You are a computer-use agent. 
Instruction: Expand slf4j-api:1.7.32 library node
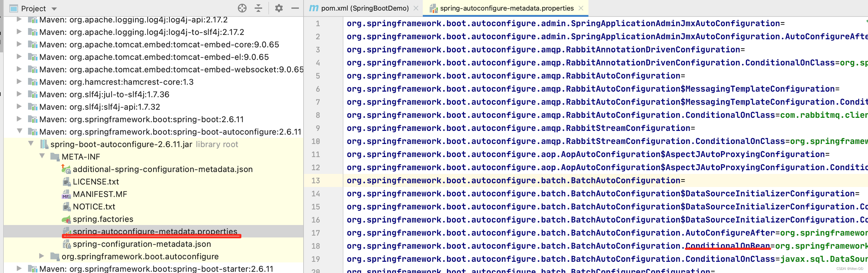coord(19,107)
